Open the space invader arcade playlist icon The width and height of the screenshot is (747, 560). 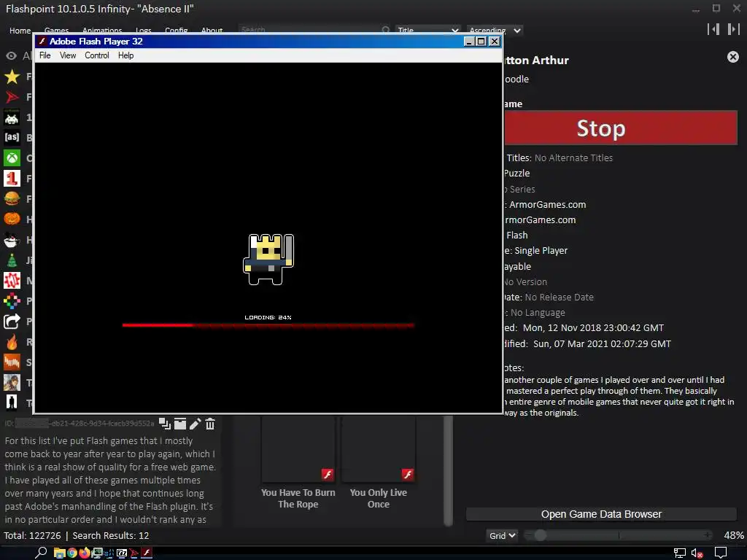12,117
